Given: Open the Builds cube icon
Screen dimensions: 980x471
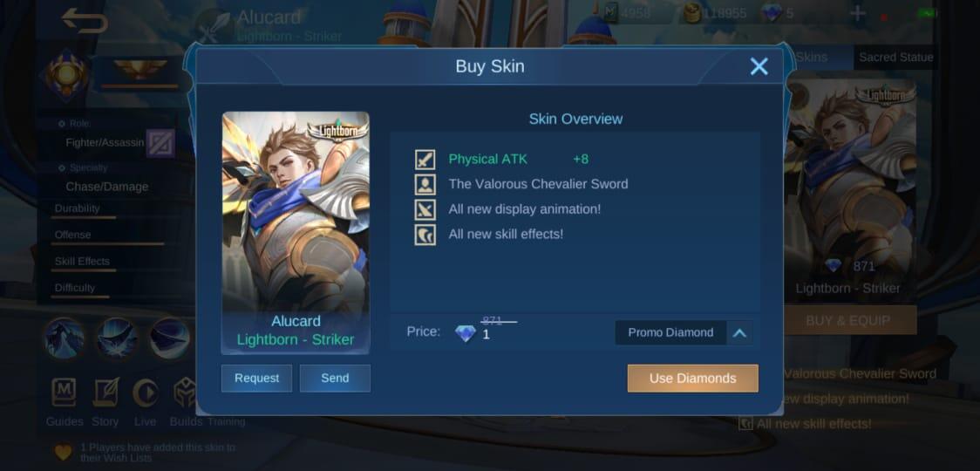Looking at the screenshot, I should [185, 392].
